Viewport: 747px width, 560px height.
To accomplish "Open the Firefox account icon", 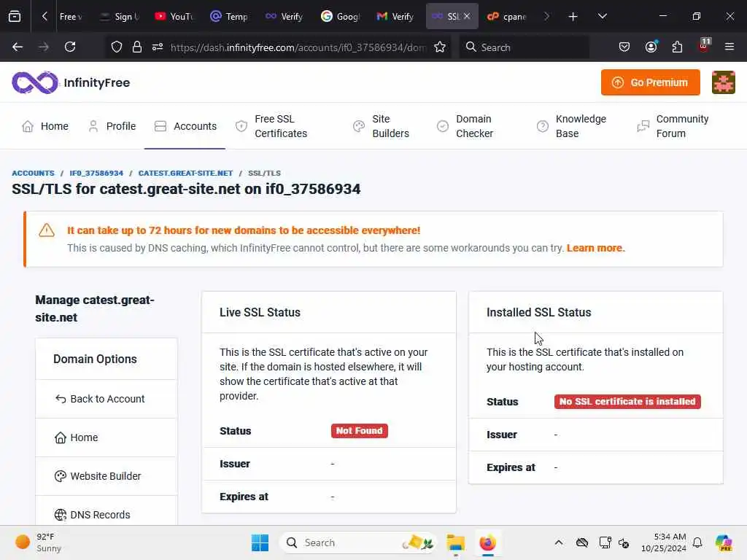I will click(x=651, y=47).
